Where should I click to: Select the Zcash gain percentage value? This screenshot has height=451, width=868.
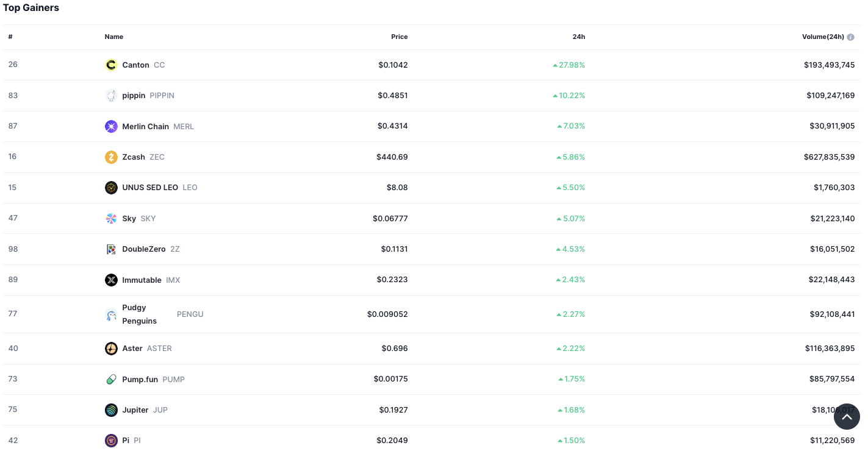point(571,157)
